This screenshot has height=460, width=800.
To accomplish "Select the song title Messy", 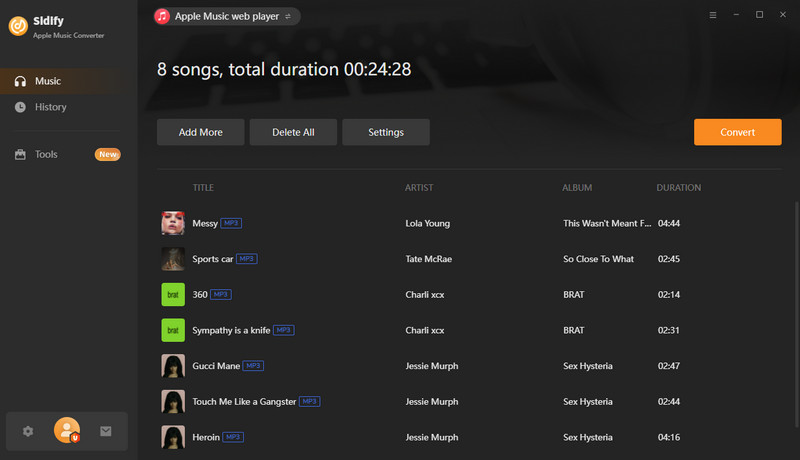I will coord(205,223).
